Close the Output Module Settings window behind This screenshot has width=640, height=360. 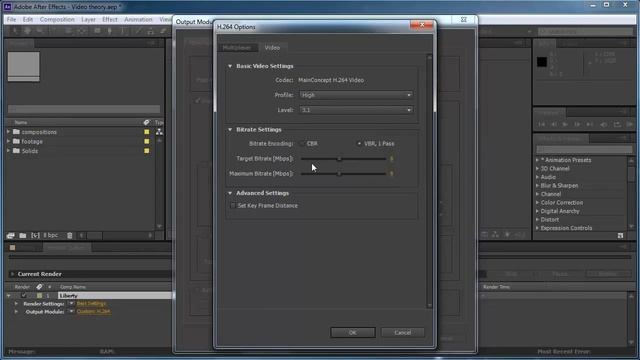tap(464, 20)
